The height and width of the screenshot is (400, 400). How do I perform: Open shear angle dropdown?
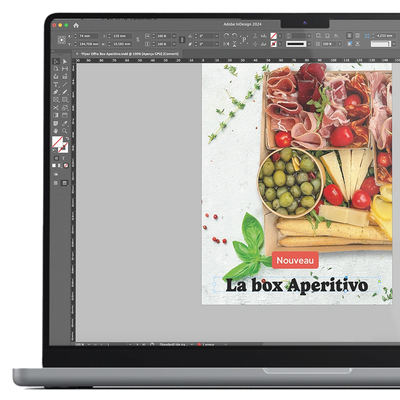(217, 44)
